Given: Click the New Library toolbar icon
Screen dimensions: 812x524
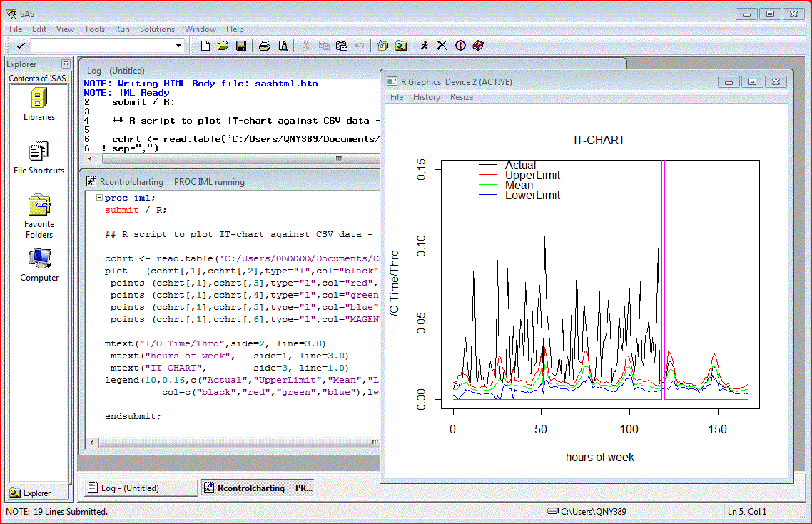Looking at the screenshot, I should (x=383, y=45).
